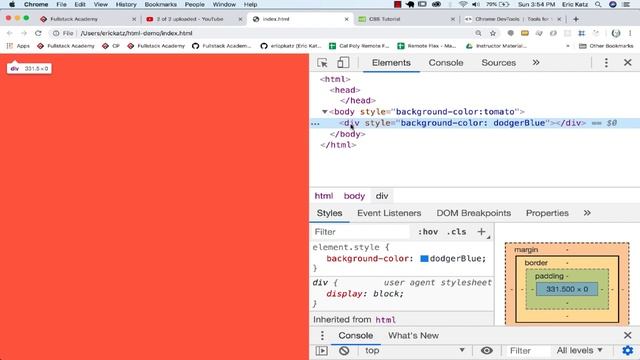The image size is (640, 360).
Task: Select div in the breadcrumb trail
Action: click(382, 196)
